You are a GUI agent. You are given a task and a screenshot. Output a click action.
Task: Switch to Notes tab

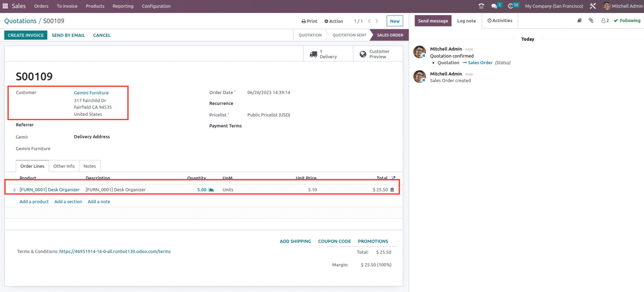[90, 166]
